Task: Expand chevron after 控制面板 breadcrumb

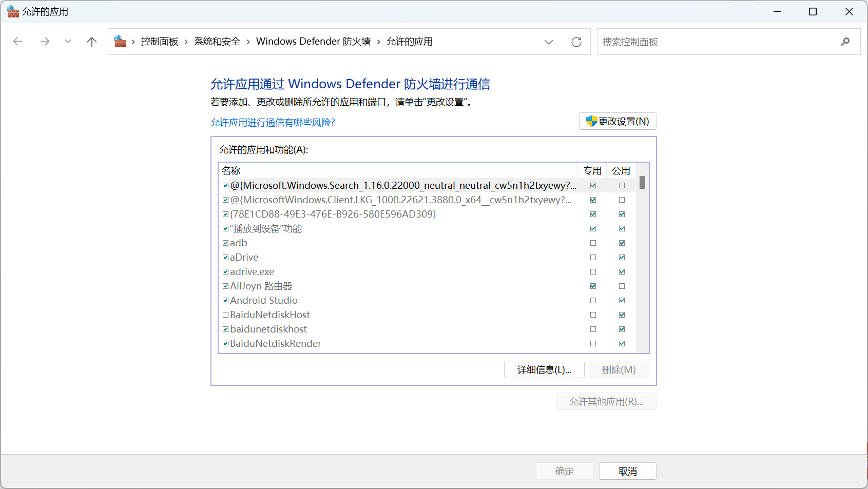Action: (x=186, y=42)
